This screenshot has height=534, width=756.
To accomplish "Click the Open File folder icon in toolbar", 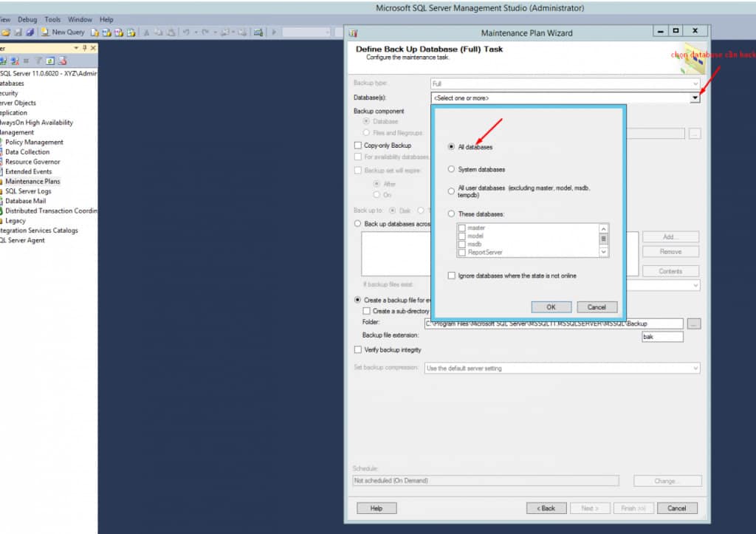I will [x=6, y=32].
